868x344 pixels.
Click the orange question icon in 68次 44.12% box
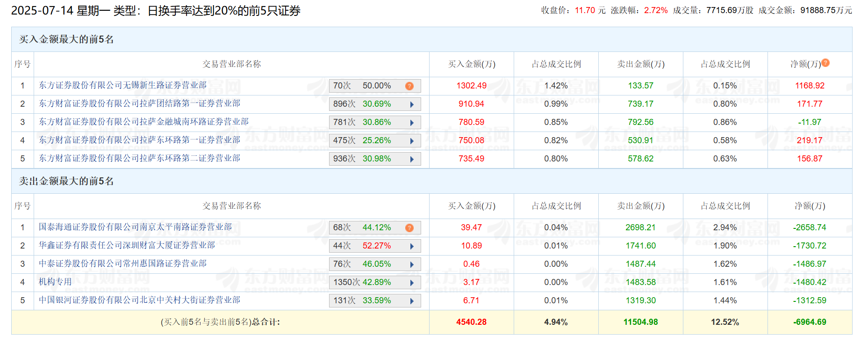tap(409, 228)
